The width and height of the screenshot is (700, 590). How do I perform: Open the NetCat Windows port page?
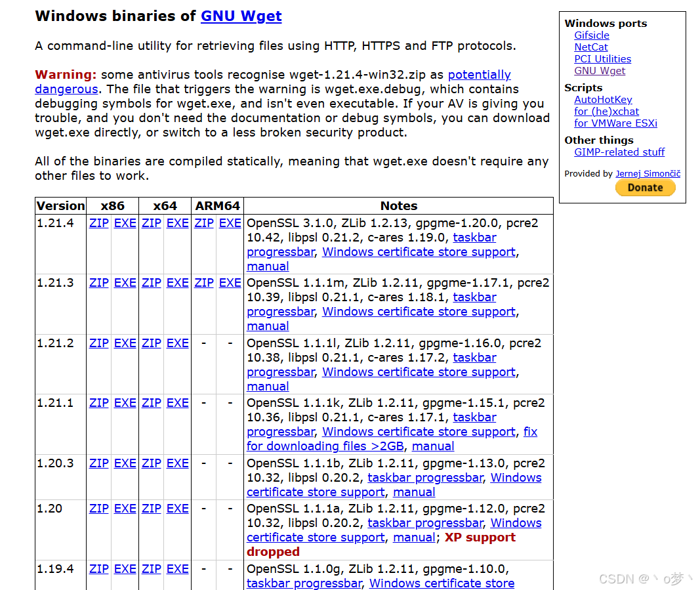[x=590, y=47]
